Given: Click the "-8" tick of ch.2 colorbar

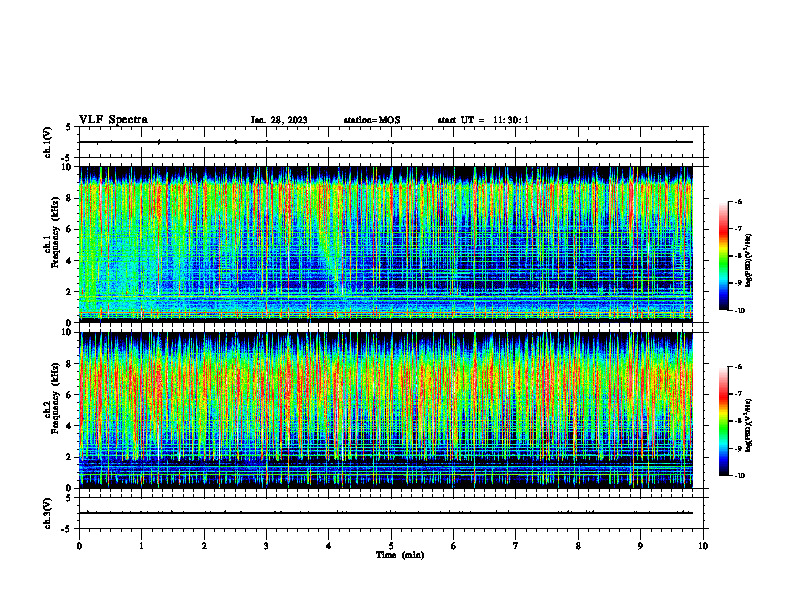Looking at the screenshot, I should pos(738,421).
